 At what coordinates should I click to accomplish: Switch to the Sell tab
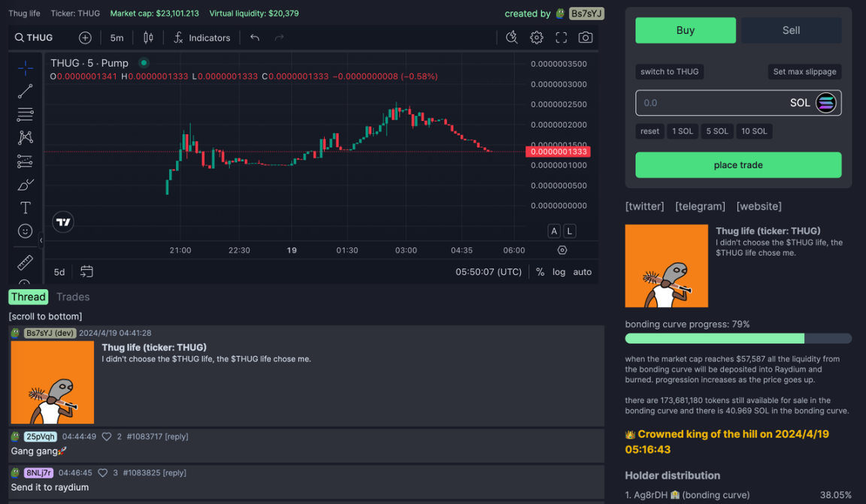791,30
